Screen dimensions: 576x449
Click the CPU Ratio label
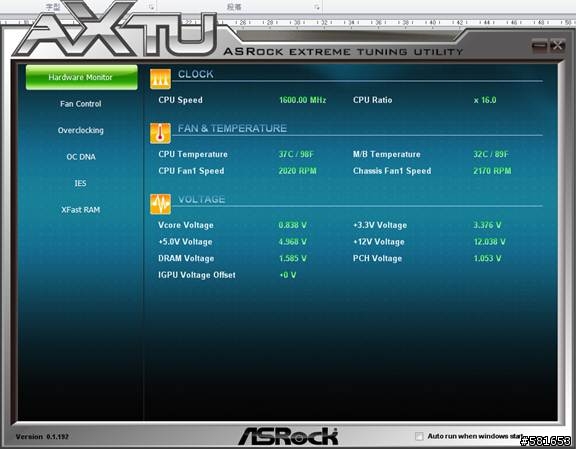(x=372, y=100)
